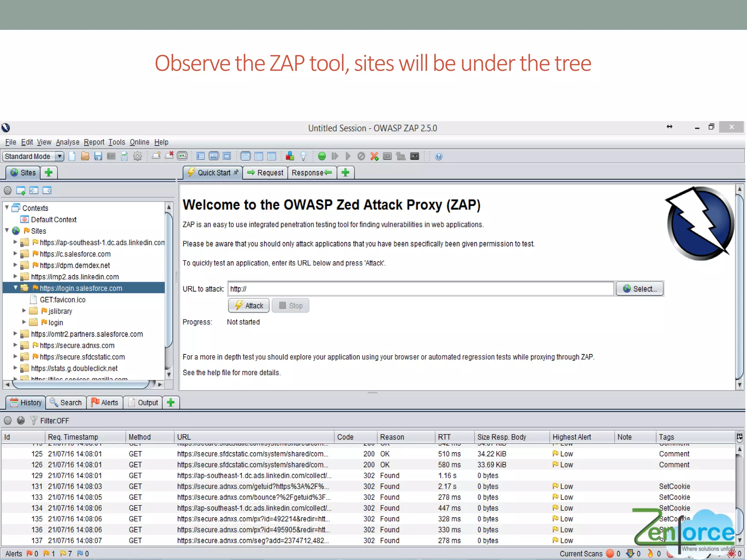Click the Snapshot Session toolbar icon

click(x=111, y=156)
